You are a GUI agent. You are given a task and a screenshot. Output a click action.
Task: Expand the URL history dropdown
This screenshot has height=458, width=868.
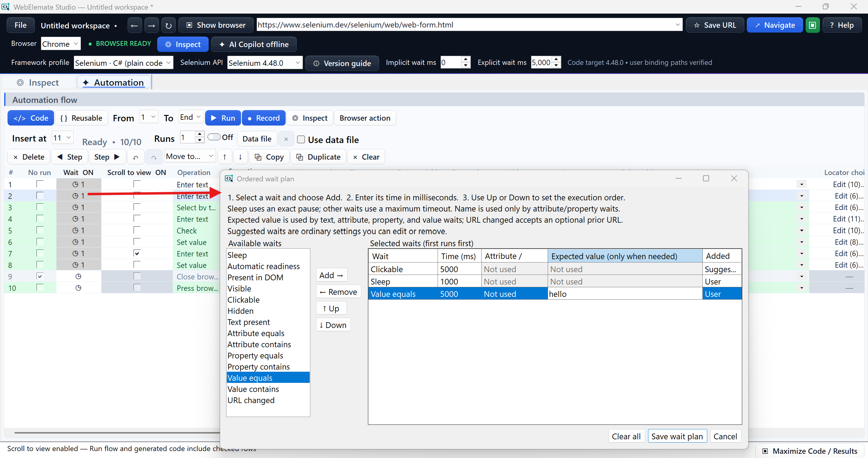677,25
